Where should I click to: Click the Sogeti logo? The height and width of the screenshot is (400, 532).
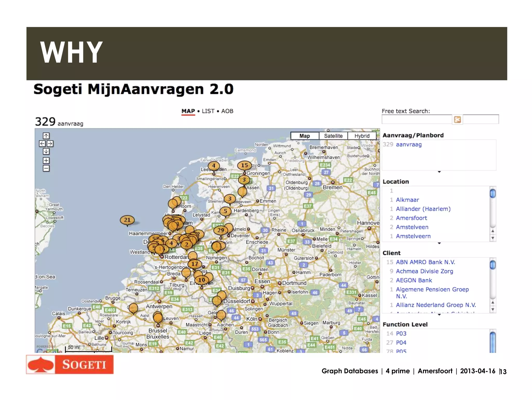pos(70,364)
